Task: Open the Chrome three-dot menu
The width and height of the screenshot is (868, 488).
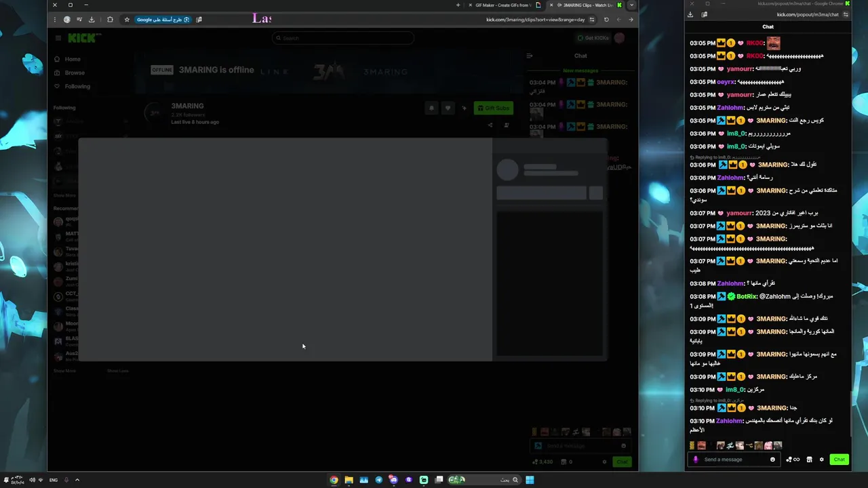Action: click(x=55, y=20)
